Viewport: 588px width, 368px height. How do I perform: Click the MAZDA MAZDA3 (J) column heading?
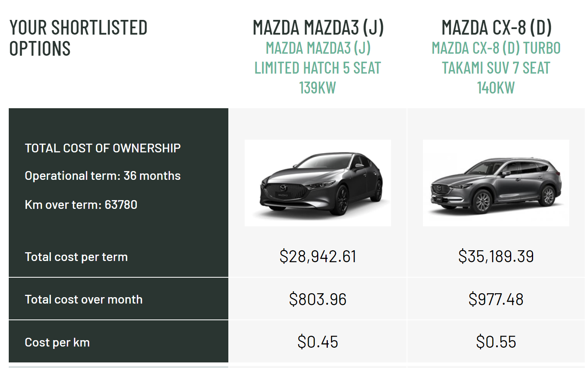click(318, 27)
